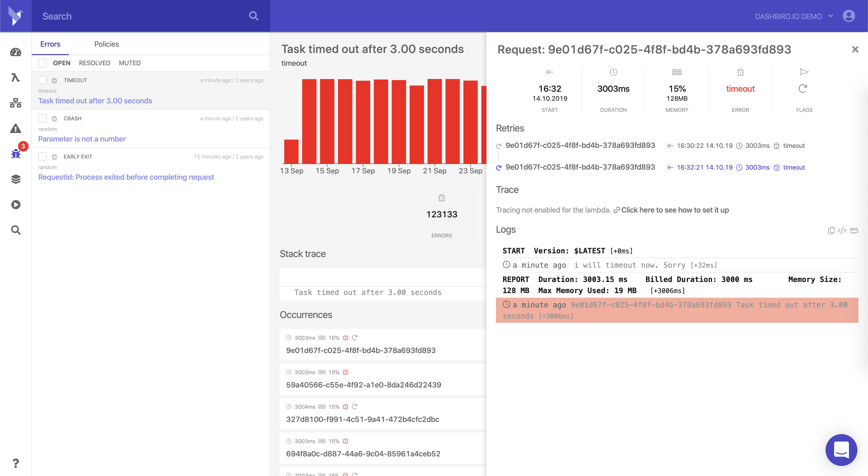Close the request details panel
This screenshot has width=868, height=476.
[x=855, y=50]
